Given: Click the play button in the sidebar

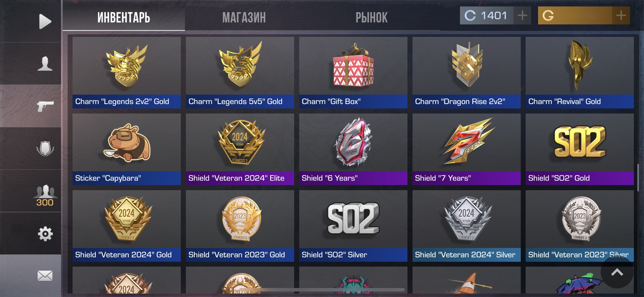Looking at the screenshot, I should coord(45,21).
